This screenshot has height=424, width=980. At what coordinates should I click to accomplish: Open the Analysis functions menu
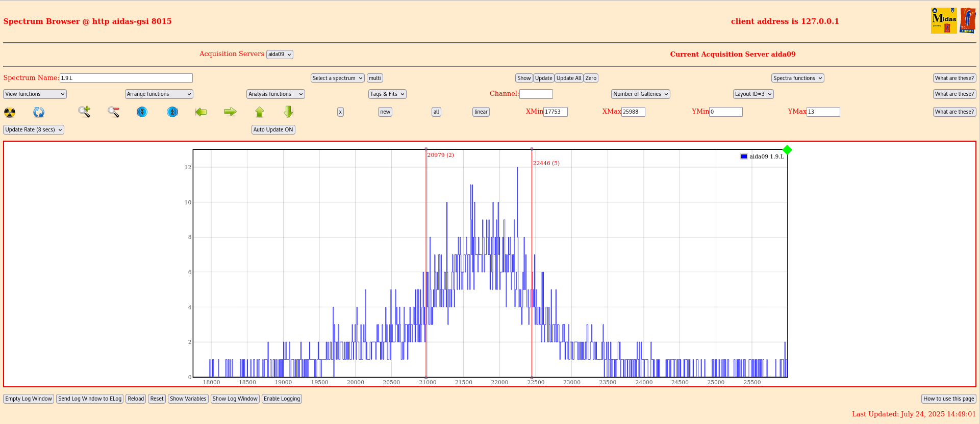pyautogui.click(x=275, y=94)
